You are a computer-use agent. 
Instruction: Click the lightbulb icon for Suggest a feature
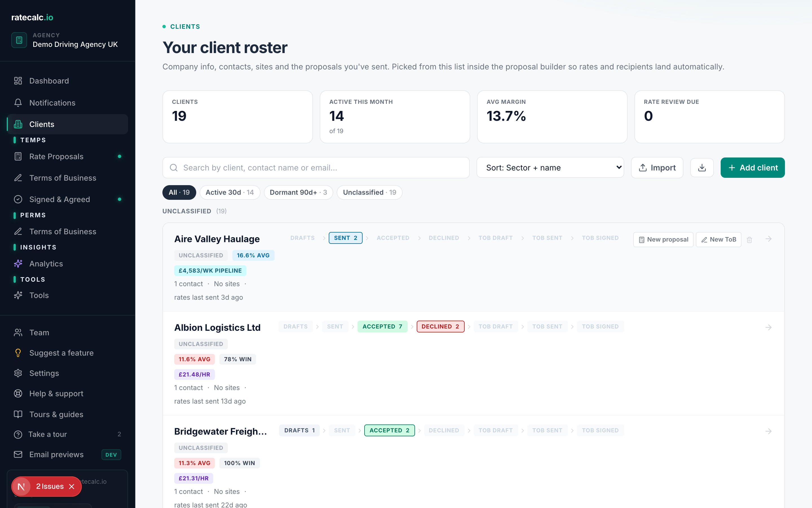(18, 353)
